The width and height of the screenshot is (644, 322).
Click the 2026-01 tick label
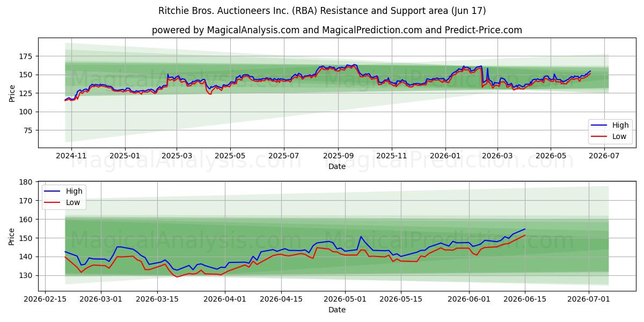coord(445,156)
